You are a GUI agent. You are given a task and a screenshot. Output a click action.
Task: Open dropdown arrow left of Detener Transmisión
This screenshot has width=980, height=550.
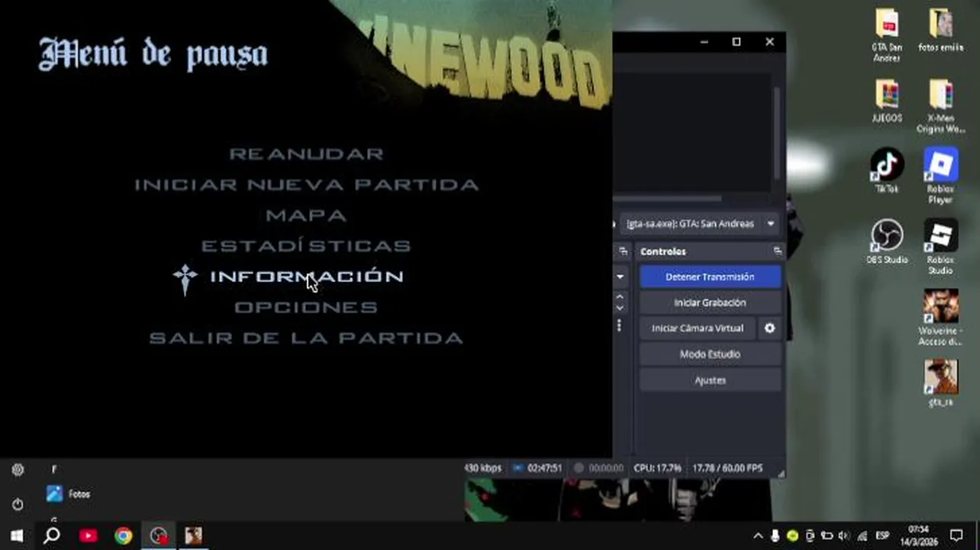coord(620,277)
